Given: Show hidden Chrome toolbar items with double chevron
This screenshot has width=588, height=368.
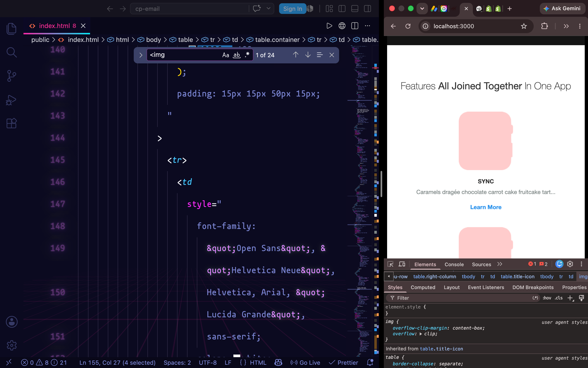Looking at the screenshot, I should (x=566, y=26).
